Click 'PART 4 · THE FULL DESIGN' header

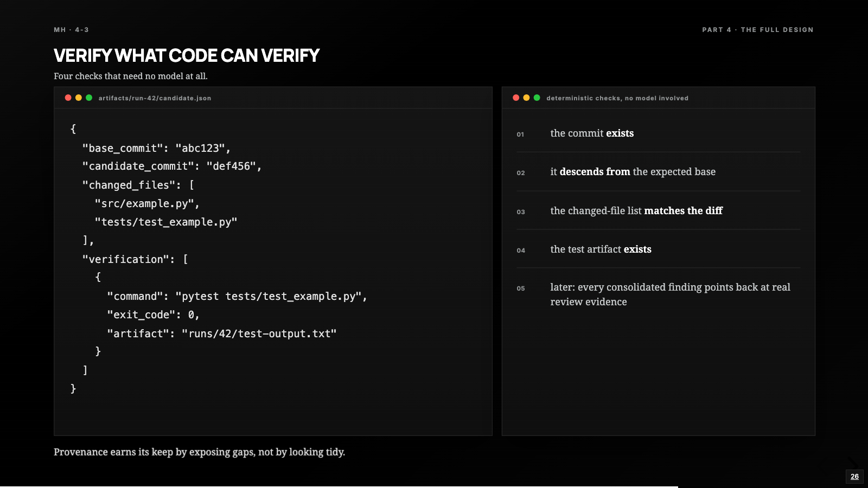coord(758,30)
